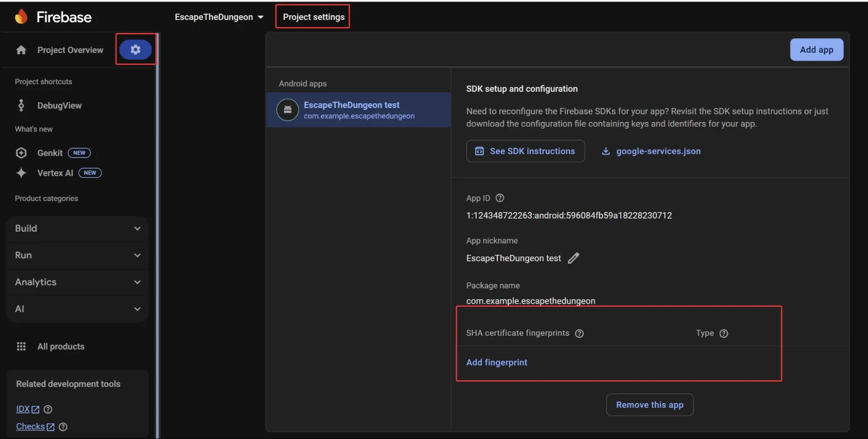Click the Project Overview home icon
This screenshot has height=439, width=868.
[21, 50]
